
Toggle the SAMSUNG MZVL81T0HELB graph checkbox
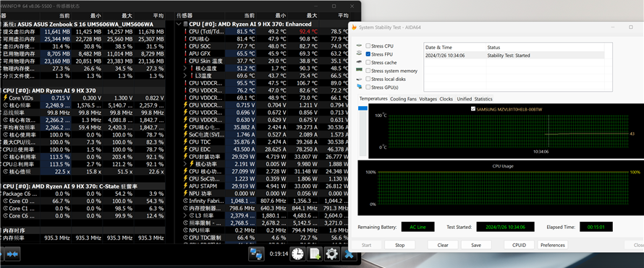(x=473, y=108)
